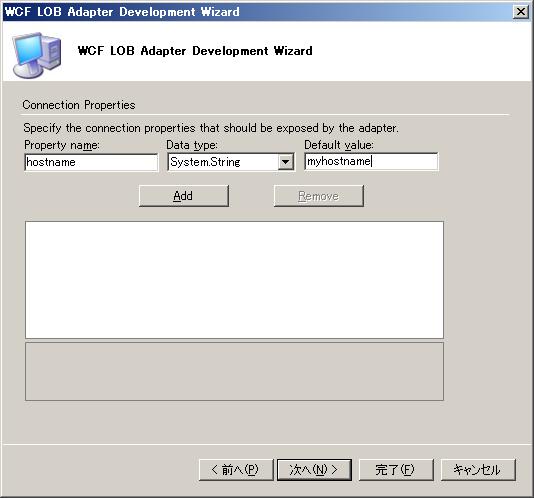
Task: Cancel the wizard with キャンセル
Action: [478, 470]
